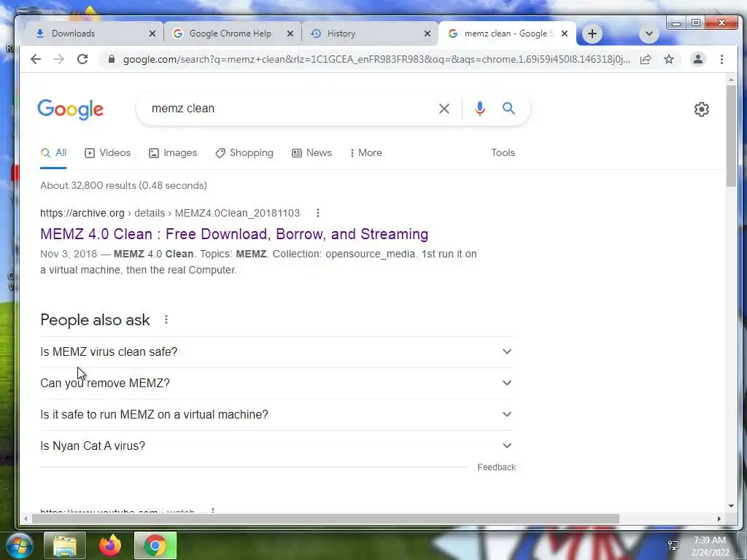The width and height of the screenshot is (747, 560).
Task: Open the tab search dropdown arrow
Action: [x=649, y=34]
